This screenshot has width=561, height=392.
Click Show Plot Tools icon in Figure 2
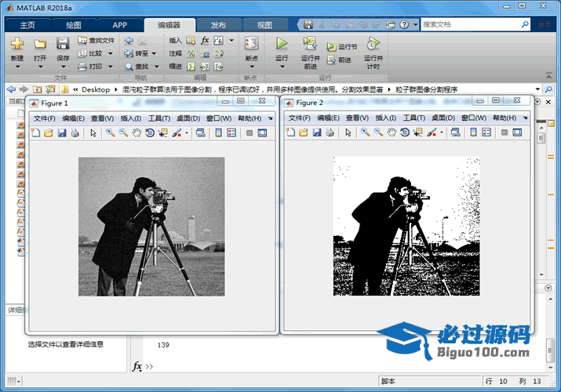pos(517,132)
